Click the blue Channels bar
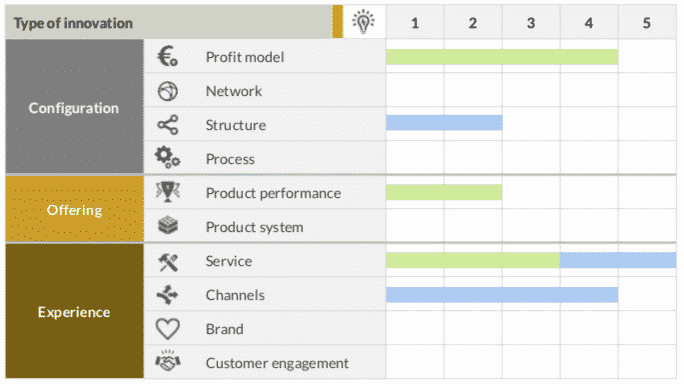The height and width of the screenshot is (384, 684). tap(502, 295)
